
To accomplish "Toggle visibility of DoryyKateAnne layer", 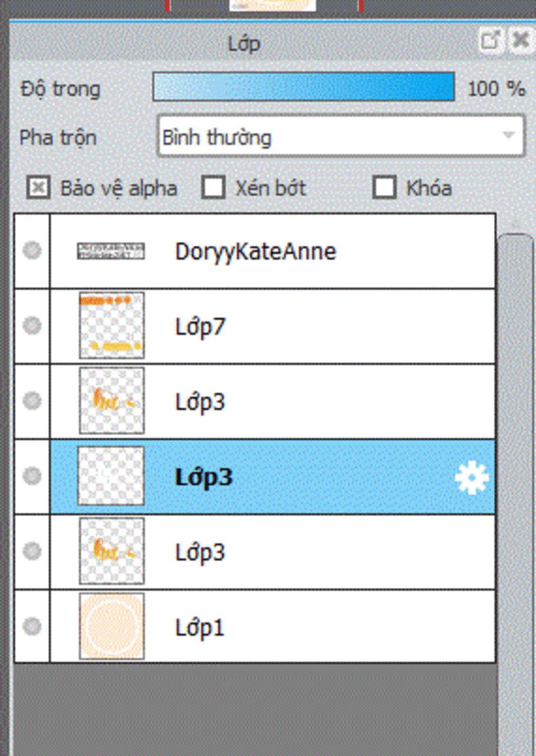I will click(x=32, y=250).
